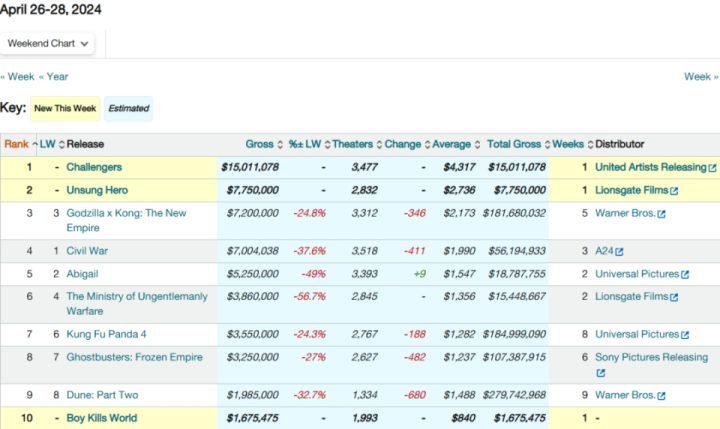Select the April 26-28, 2024 date heading
The image size is (720, 429).
(51, 10)
